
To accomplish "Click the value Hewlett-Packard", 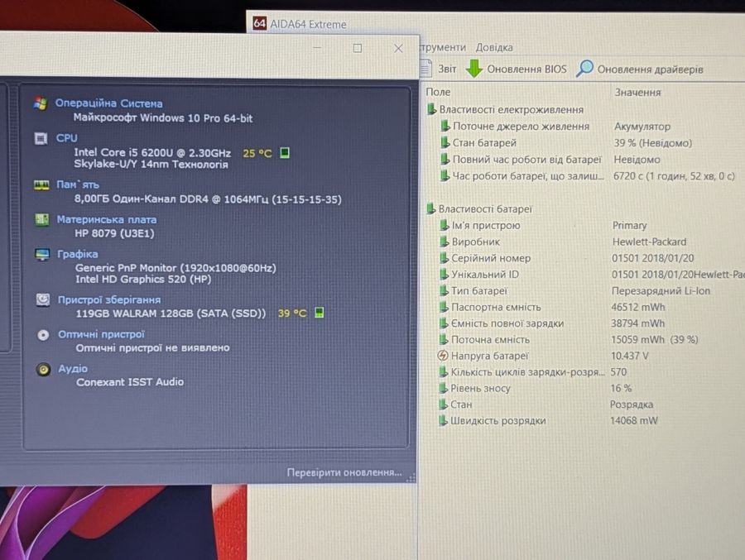I will point(649,242).
